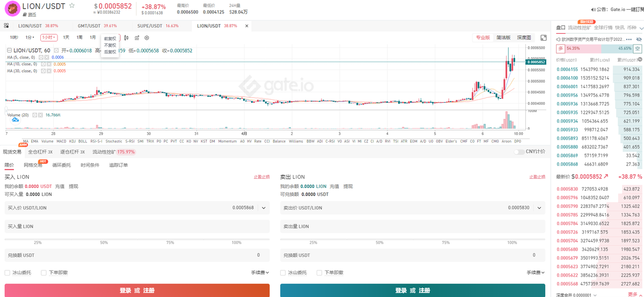Click the announcement speaker icon
This screenshot has height=297, width=644.
coord(558,39)
